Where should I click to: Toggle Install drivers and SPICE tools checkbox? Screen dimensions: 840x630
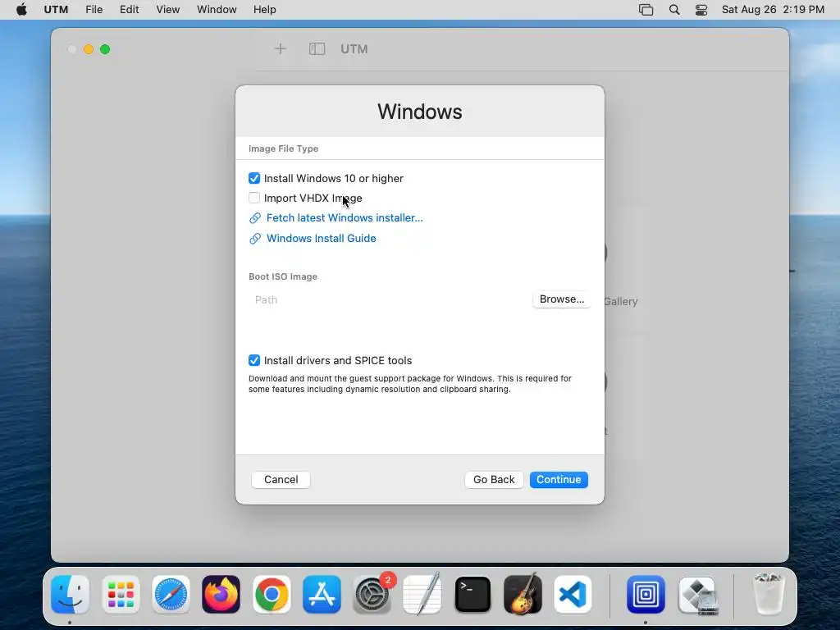254,361
